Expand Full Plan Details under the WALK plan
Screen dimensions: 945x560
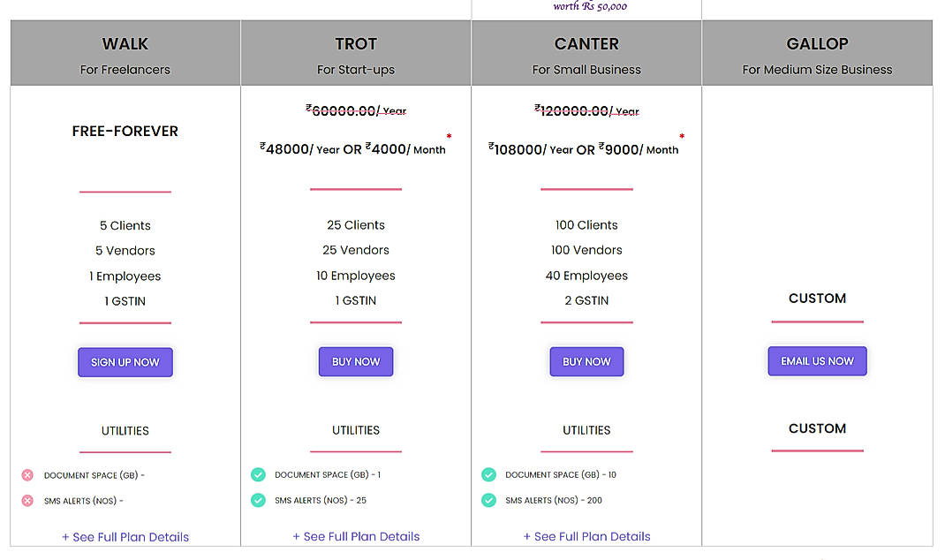click(x=125, y=536)
